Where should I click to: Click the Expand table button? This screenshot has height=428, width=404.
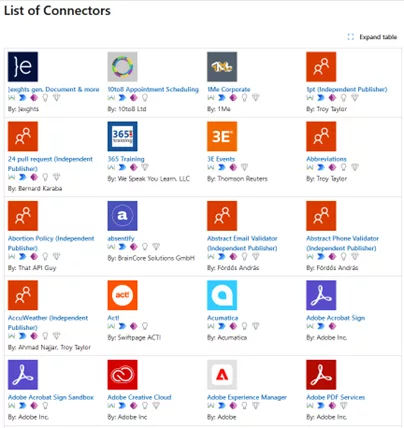point(372,37)
